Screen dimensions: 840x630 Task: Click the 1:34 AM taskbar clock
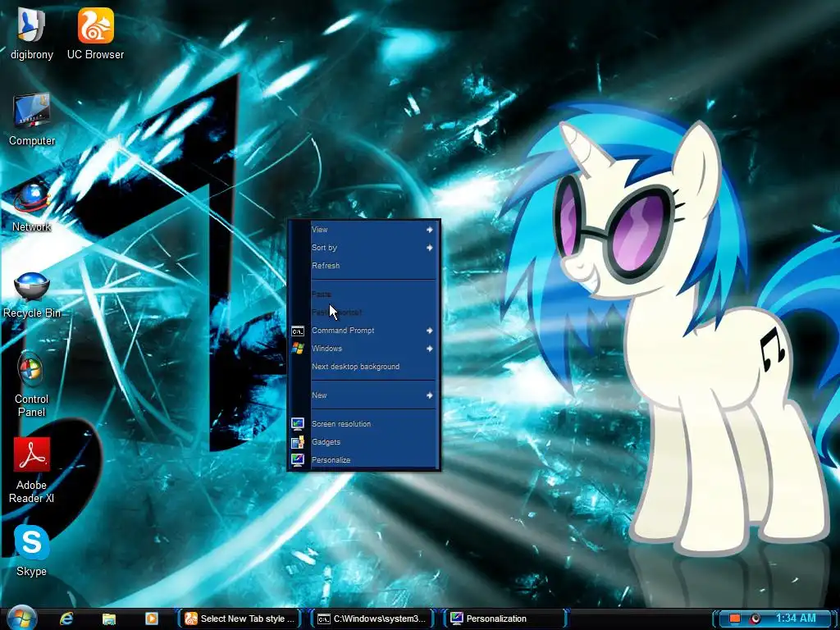tap(796, 619)
